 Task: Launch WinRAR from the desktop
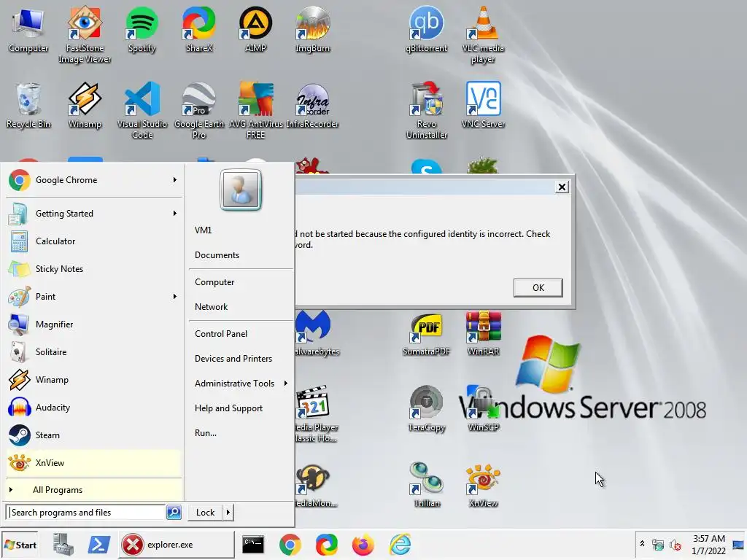coord(483,334)
